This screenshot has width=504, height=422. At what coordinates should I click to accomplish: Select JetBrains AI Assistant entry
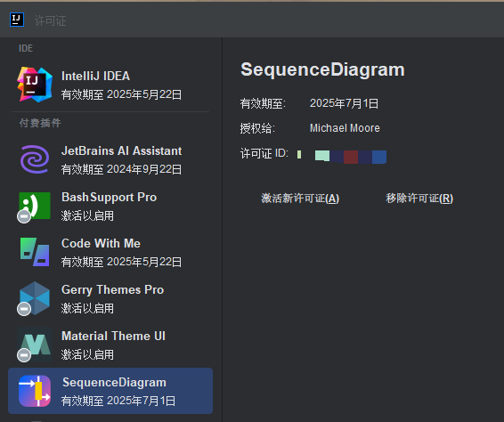point(110,159)
